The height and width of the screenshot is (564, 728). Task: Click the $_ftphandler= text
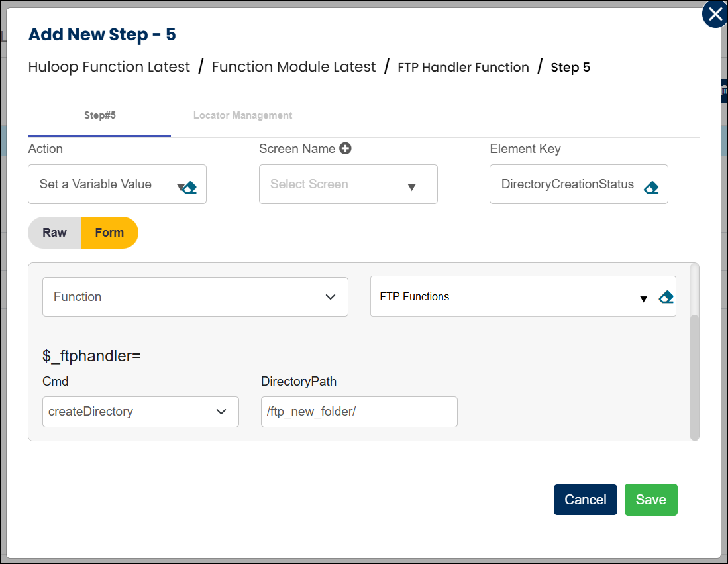pos(91,356)
